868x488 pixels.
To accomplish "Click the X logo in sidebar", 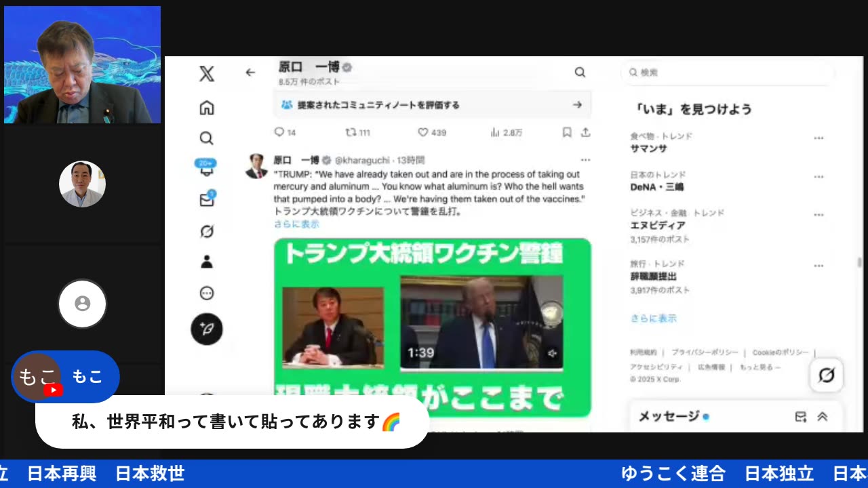I will point(207,74).
